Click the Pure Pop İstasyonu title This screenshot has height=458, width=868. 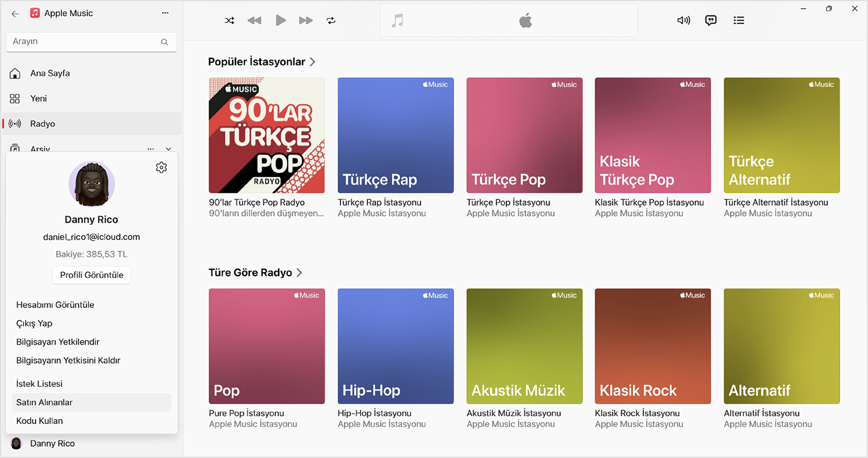[x=246, y=413]
